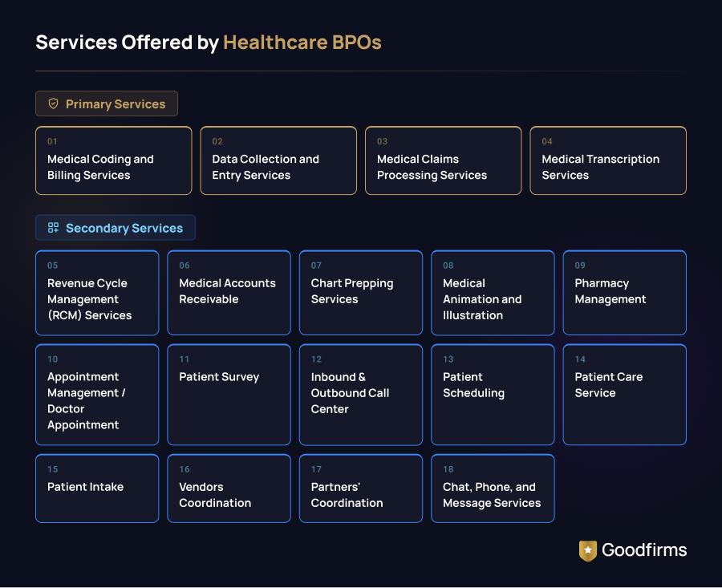Select the Medical Claims Processing Services card
The width and height of the screenshot is (722, 588).
click(443, 160)
